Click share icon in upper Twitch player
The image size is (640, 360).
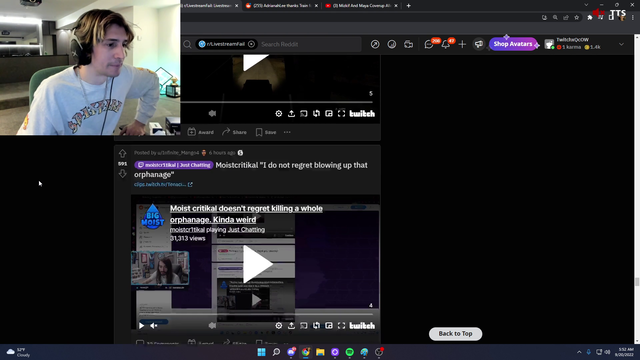[291, 113]
